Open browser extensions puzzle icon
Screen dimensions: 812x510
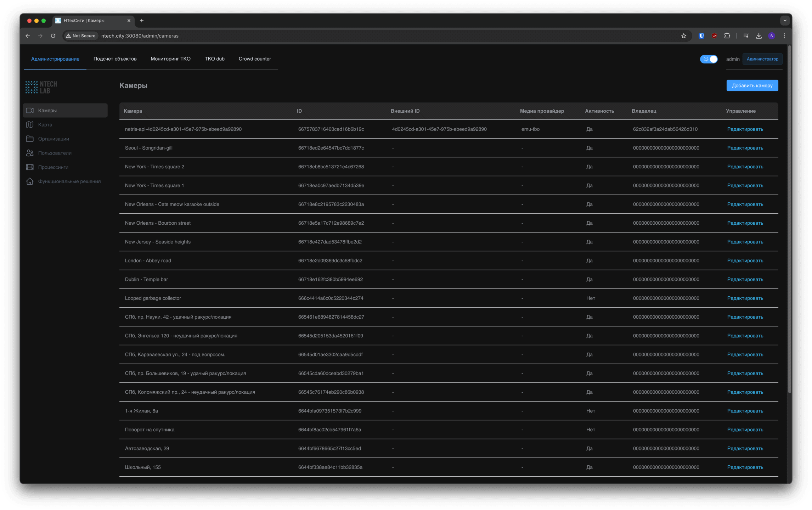coord(727,36)
